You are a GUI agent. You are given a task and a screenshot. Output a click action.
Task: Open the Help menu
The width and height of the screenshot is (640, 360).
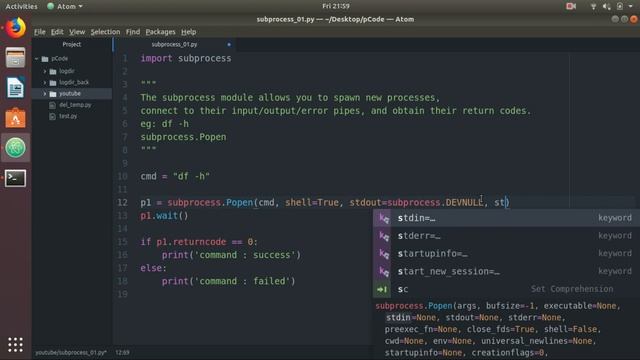[x=189, y=32]
